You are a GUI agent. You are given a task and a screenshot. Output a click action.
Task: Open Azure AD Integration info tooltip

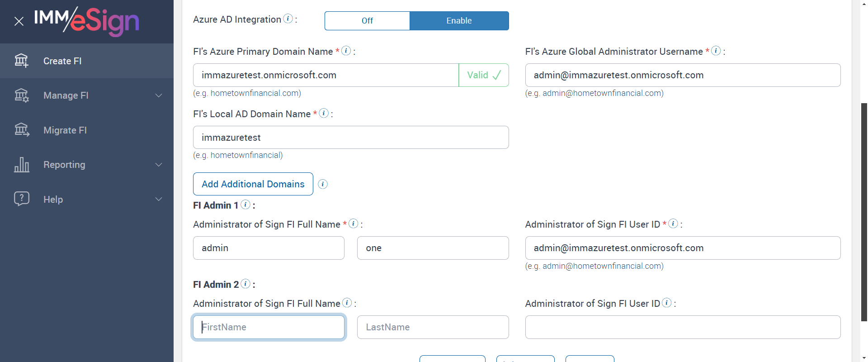tap(288, 19)
